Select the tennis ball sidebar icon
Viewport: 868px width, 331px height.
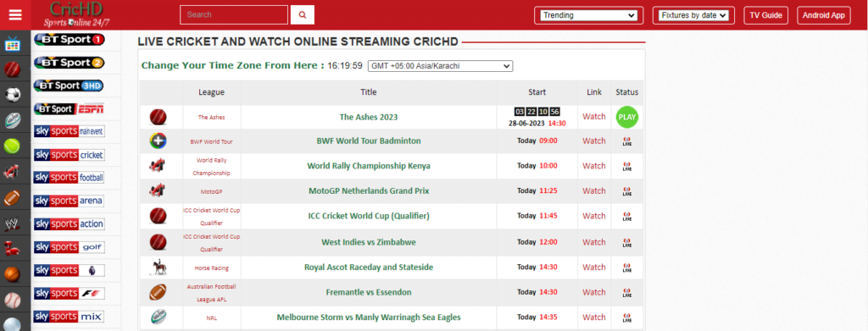coord(13,146)
